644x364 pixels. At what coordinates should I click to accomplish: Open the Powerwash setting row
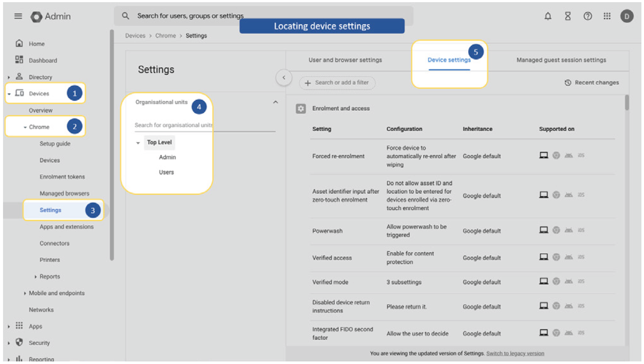(462, 231)
